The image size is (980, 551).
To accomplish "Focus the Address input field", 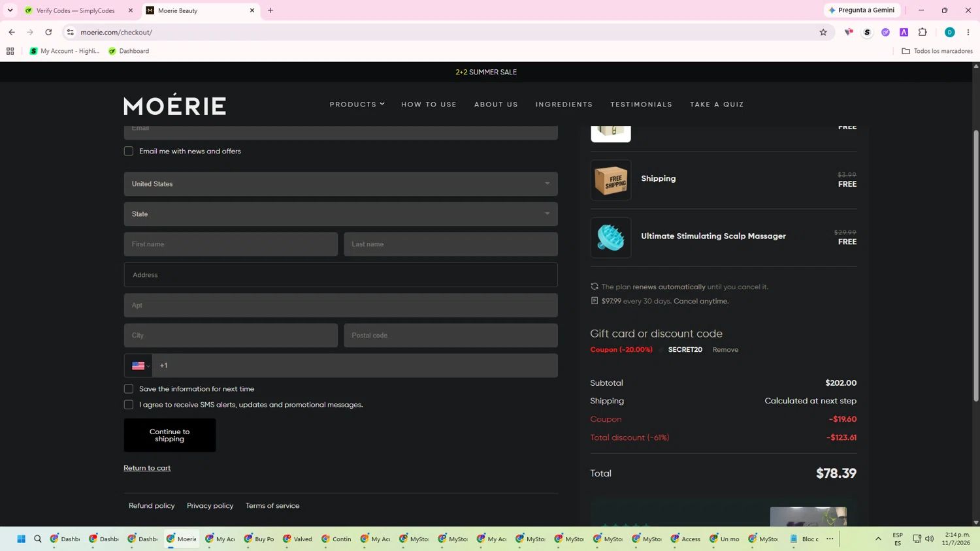I will tap(340, 275).
